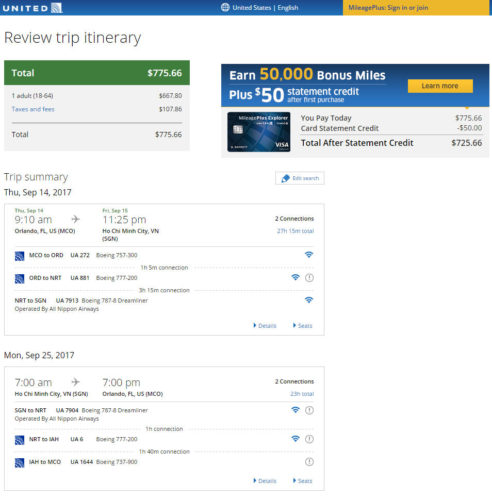Click the 1 adult (18-64) fare row
Viewport: 492px width, 500px height.
97,96
